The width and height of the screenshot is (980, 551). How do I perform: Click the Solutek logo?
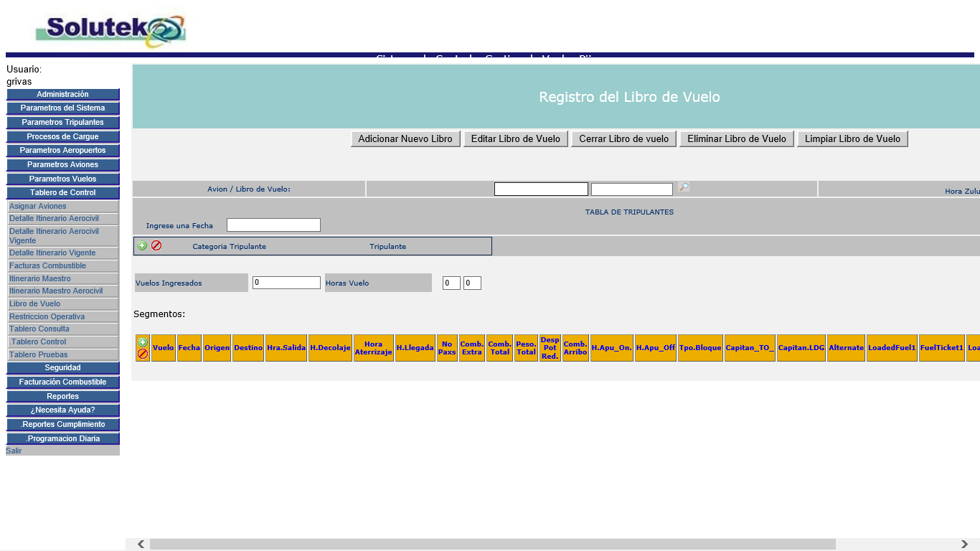coord(110,30)
